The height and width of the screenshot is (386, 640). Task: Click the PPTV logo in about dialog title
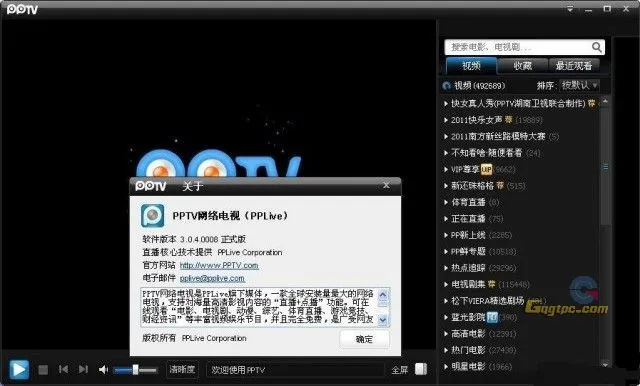pos(151,186)
